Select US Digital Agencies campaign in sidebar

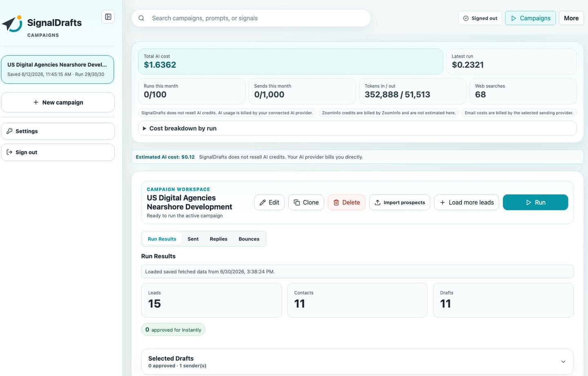[x=58, y=69]
